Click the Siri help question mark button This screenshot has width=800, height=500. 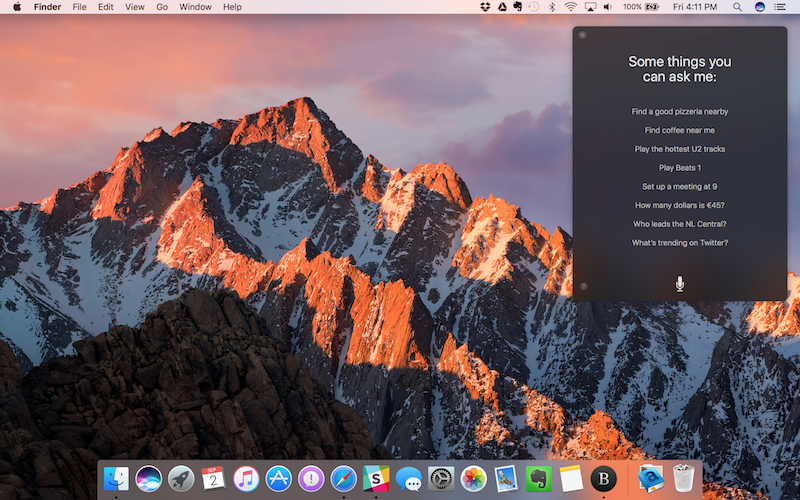pos(583,287)
